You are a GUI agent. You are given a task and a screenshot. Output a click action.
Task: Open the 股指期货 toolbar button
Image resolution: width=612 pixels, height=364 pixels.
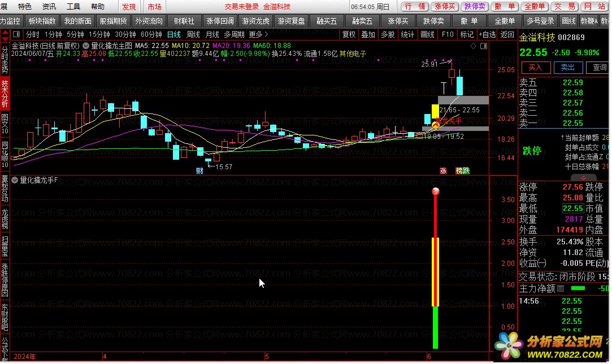tap(113, 21)
